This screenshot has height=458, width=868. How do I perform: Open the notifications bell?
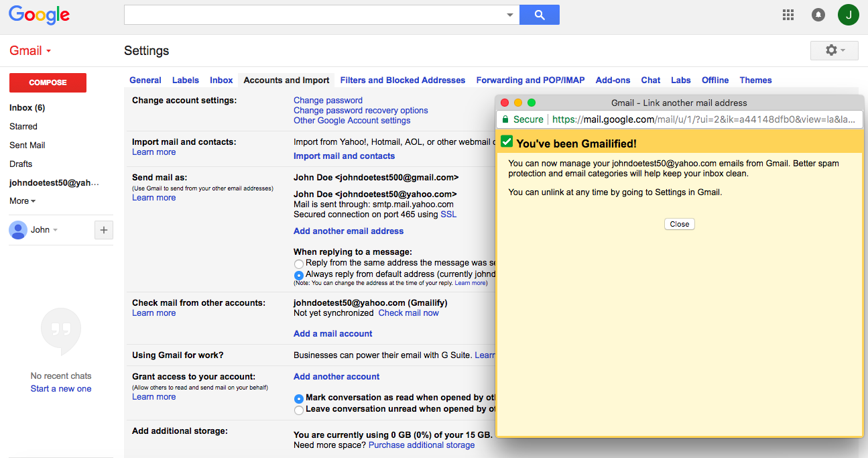tap(818, 15)
